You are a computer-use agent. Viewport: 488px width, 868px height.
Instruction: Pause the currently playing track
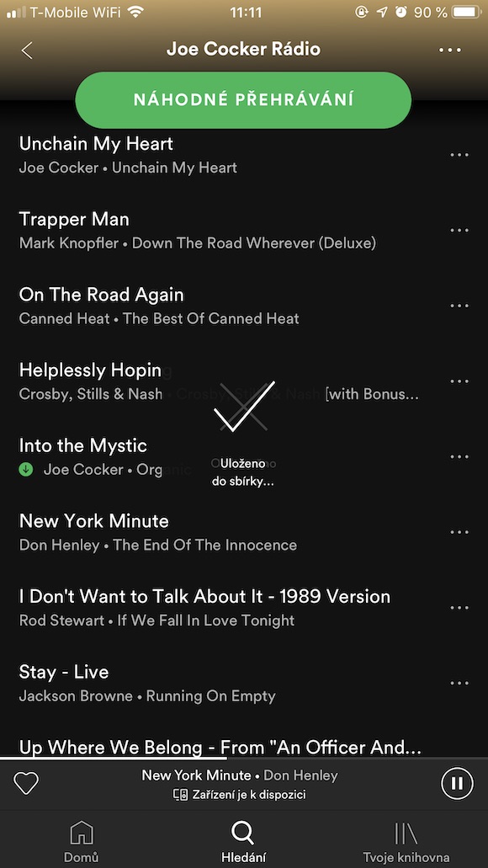click(x=457, y=783)
